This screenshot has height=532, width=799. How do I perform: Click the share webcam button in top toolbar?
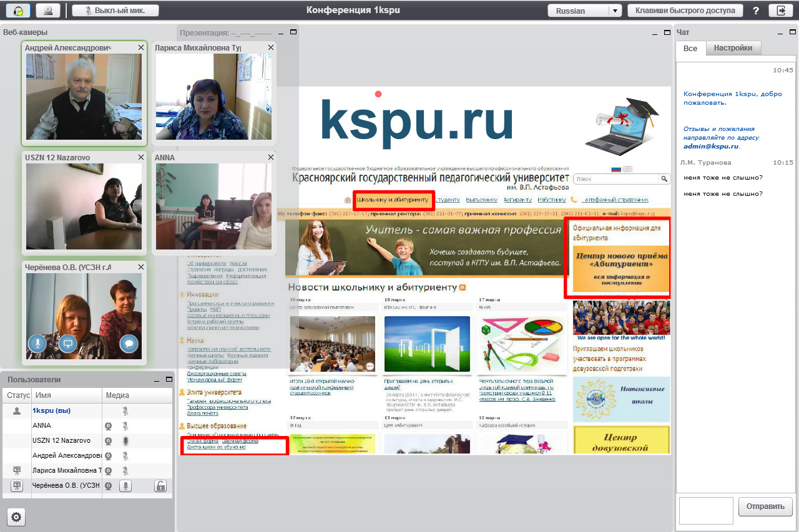[x=48, y=11]
